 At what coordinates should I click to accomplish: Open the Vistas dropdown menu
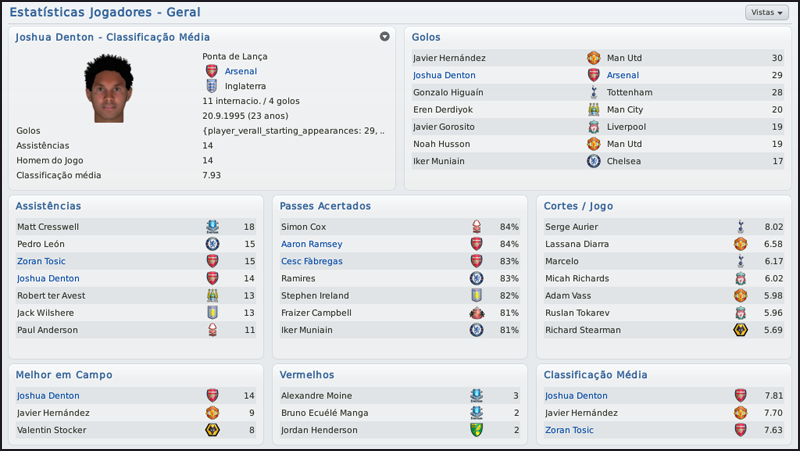click(766, 13)
